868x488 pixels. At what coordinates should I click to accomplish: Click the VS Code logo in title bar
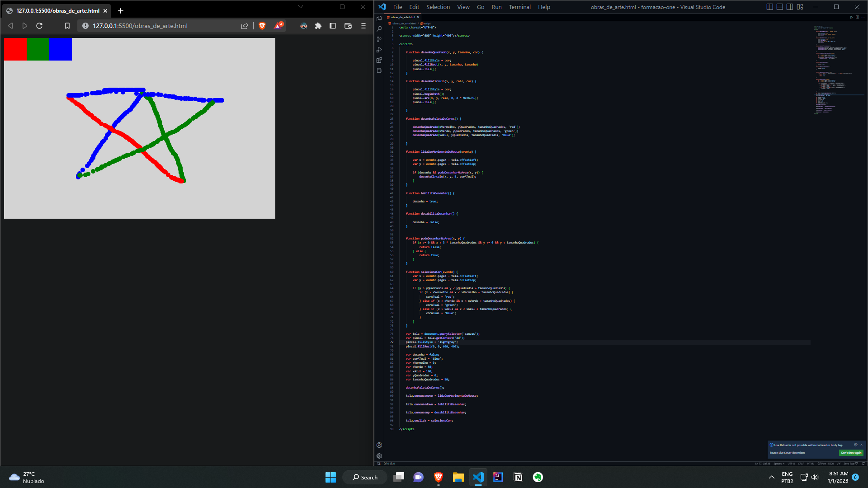pyautogui.click(x=382, y=7)
